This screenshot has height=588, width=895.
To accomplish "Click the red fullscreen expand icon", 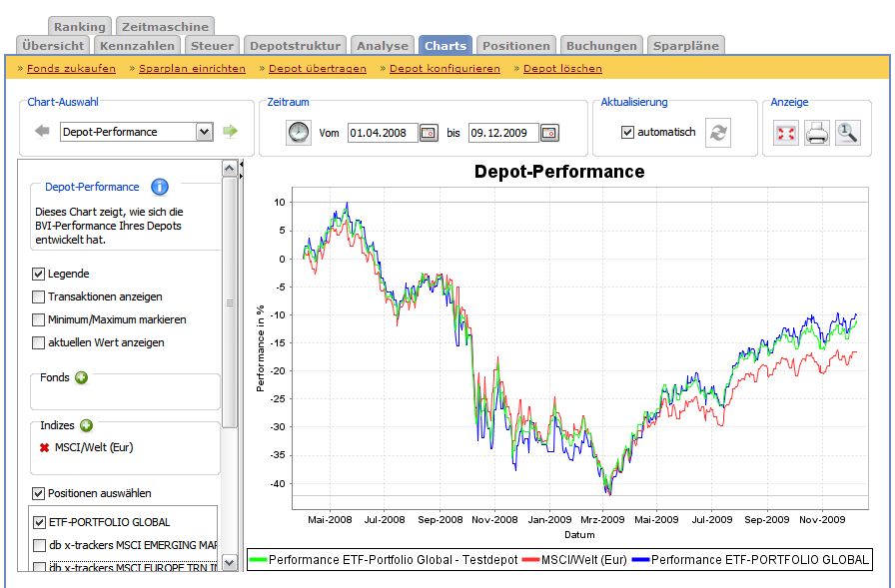I will point(786,133).
